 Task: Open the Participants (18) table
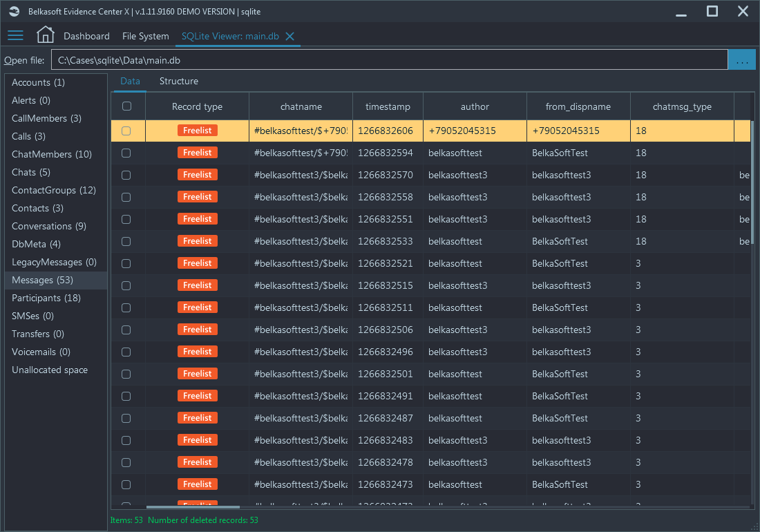[56, 298]
